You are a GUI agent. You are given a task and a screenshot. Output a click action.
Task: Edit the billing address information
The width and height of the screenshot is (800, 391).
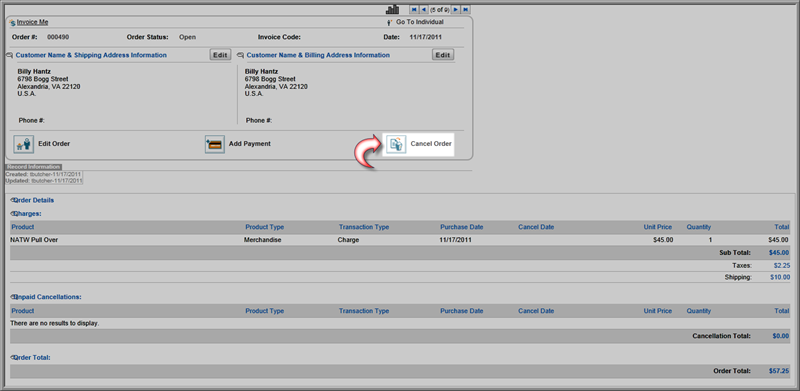[x=443, y=55]
